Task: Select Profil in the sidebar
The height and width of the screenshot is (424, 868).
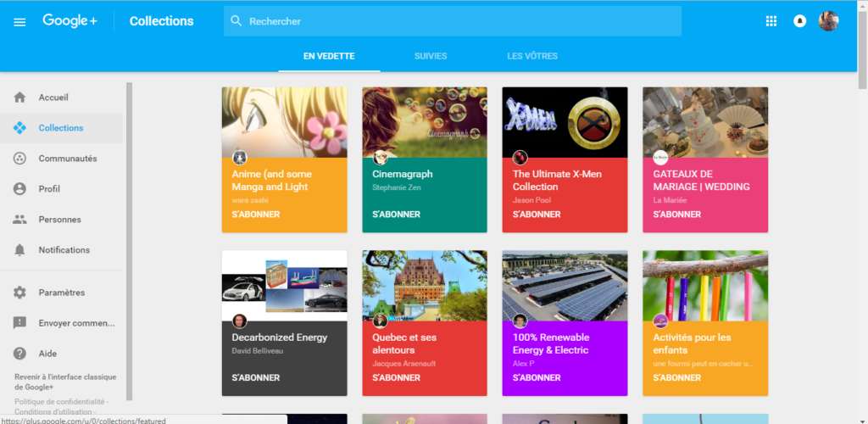Action: pyautogui.click(x=61, y=189)
